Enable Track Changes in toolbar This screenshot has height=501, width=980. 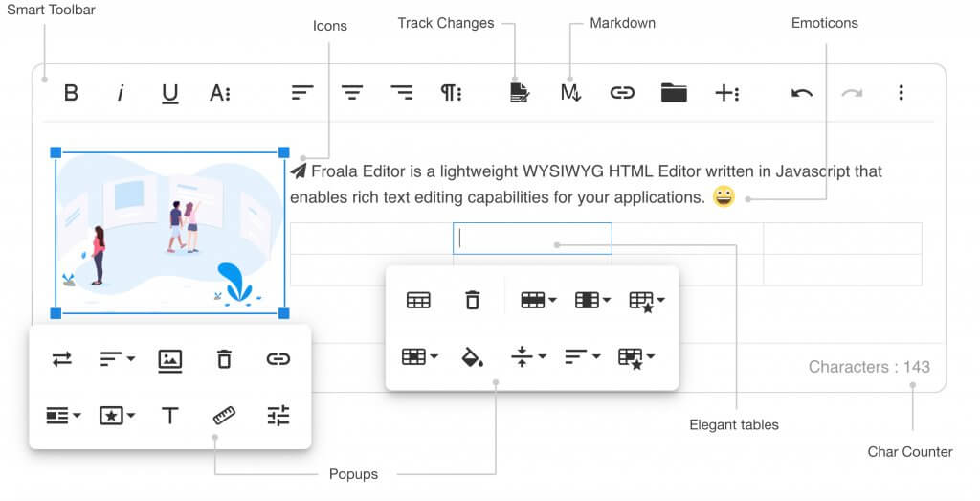click(520, 93)
